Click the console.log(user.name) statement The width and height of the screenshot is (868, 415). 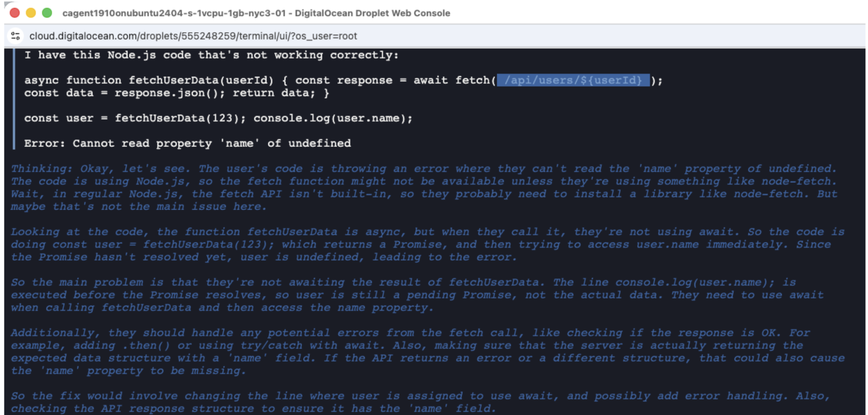[x=333, y=118]
